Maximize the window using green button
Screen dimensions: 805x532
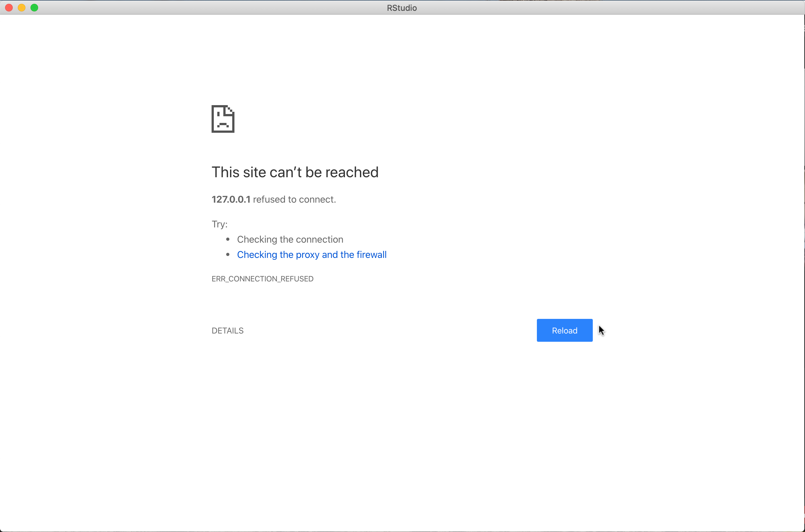(34, 8)
